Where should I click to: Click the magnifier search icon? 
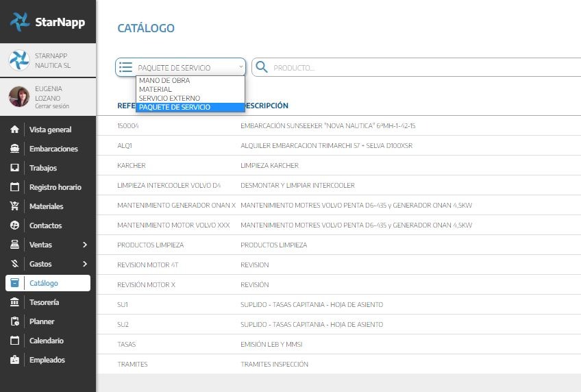(261, 67)
